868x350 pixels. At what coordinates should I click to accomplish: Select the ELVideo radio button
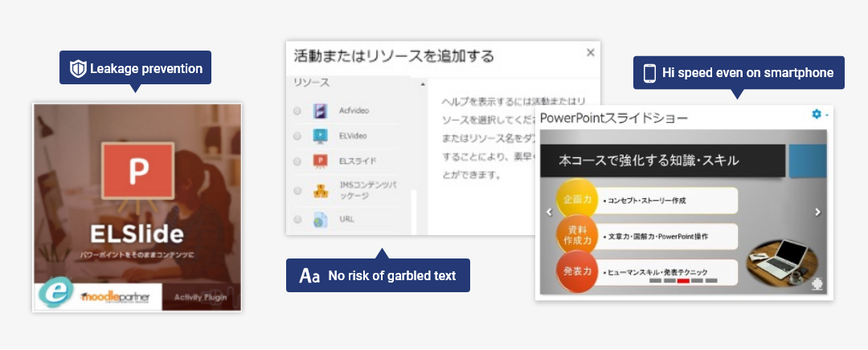pos(297,136)
